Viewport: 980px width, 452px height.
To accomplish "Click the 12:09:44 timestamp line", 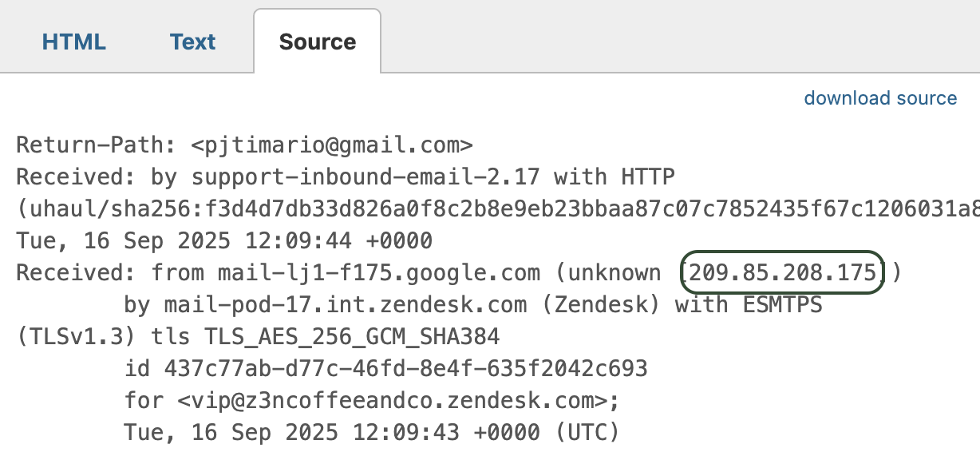I will 224,240.
